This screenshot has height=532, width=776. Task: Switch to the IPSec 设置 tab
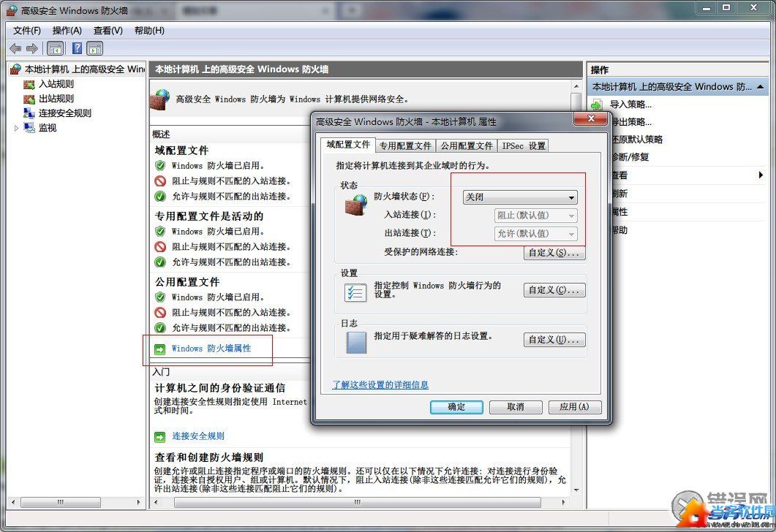coord(524,146)
